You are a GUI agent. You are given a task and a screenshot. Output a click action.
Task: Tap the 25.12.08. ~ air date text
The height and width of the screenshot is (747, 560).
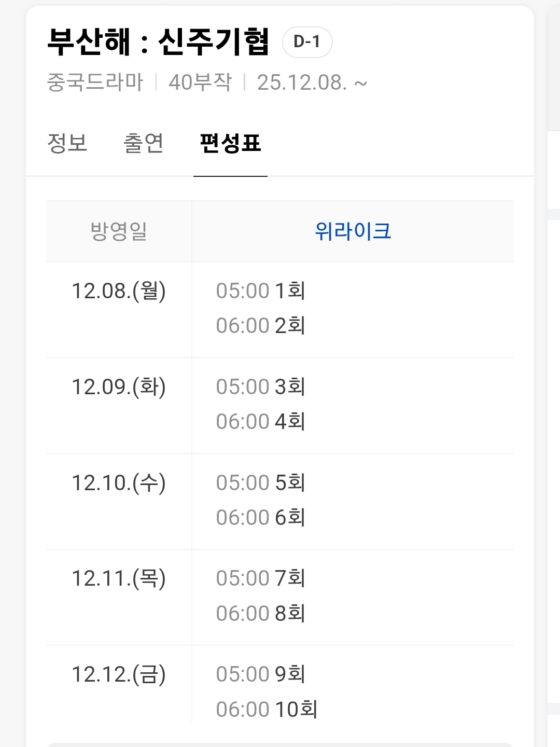pyautogui.click(x=312, y=82)
